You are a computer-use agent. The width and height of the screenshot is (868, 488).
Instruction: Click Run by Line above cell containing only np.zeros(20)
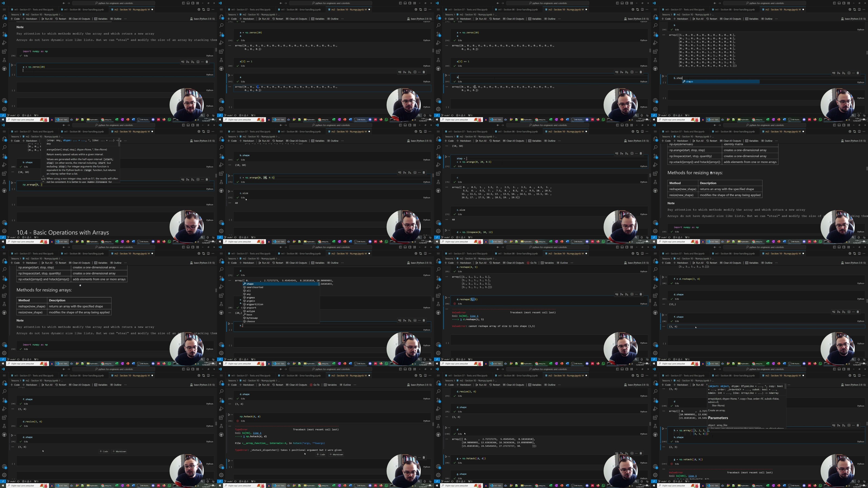tap(183, 62)
